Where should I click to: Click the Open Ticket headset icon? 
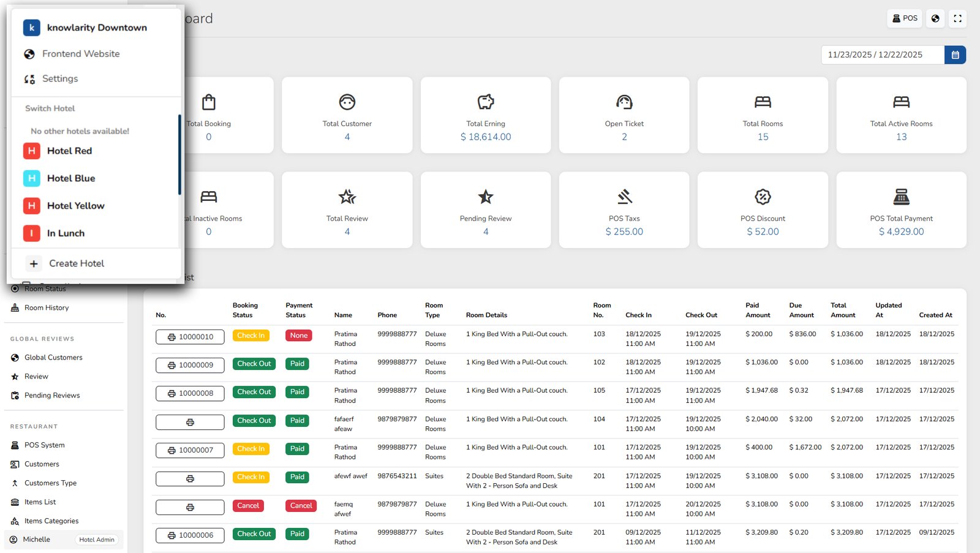click(x=624, y=102)
